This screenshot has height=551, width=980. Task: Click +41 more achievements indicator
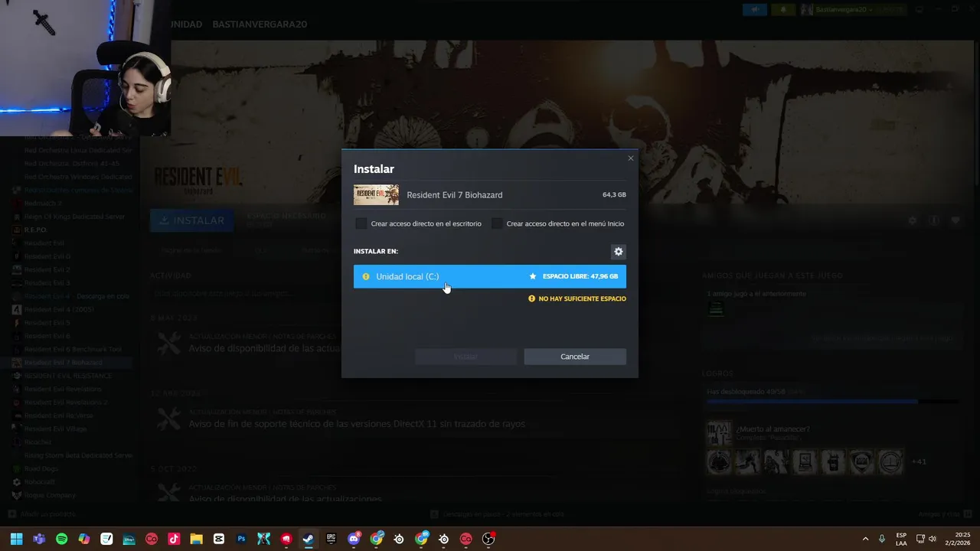[x=919, y=461]
